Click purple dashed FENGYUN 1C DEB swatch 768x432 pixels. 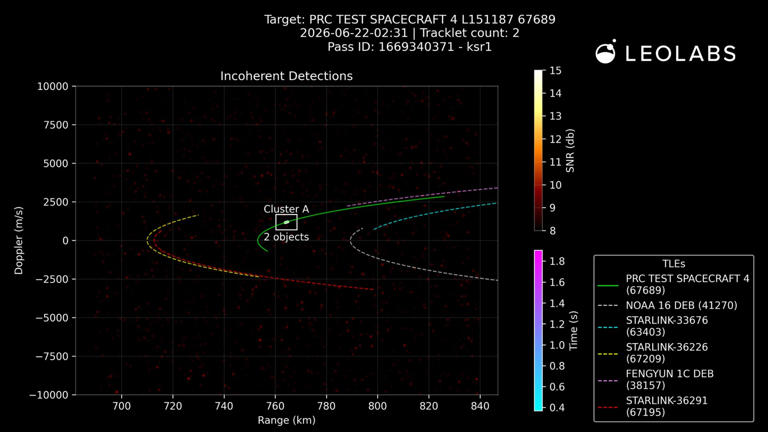click(x=608, y=381)
